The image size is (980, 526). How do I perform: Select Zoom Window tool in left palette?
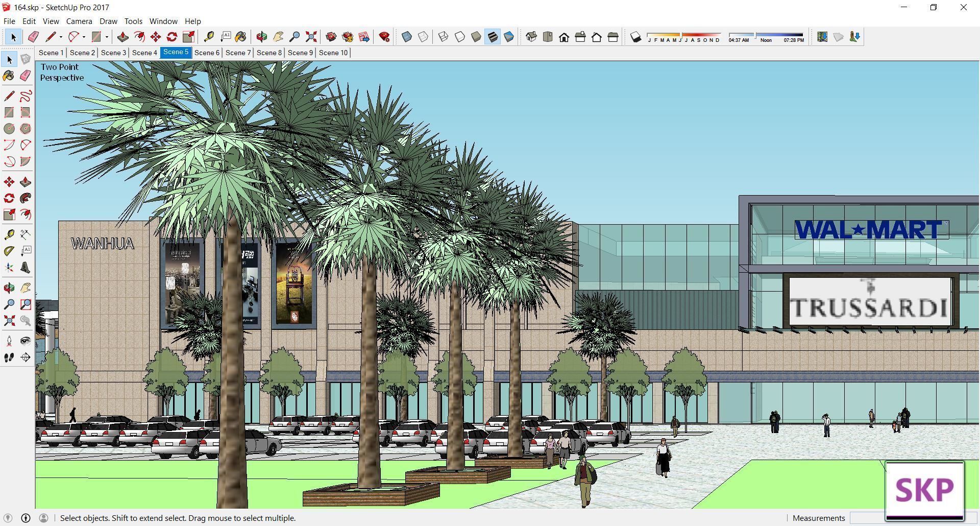pyautogui.click(x=26, y=304)
